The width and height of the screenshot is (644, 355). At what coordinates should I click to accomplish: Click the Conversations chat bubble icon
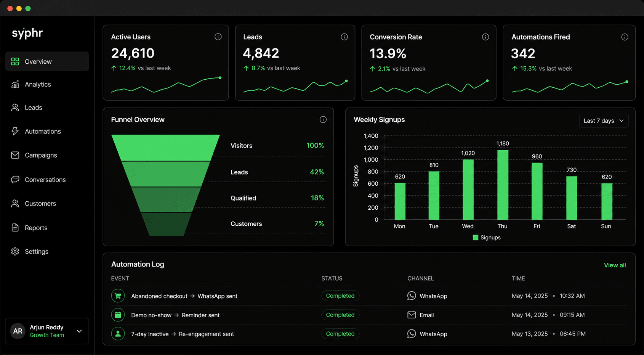click(15, 179)
